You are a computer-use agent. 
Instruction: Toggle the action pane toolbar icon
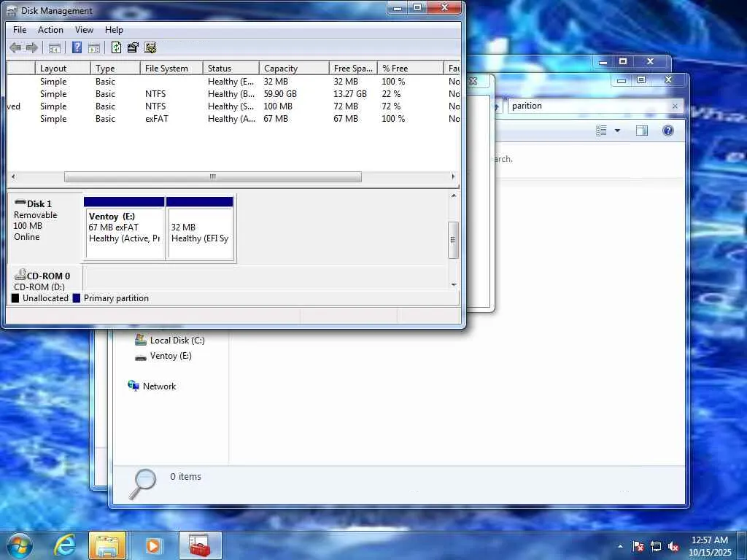click(94, 47)
